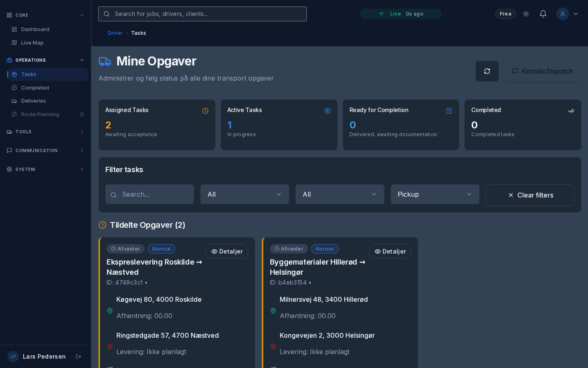Image resolution: width=588 pixels, height=368 pixels.
Task: Open the notifications bell
Action: tap(543, 14)
